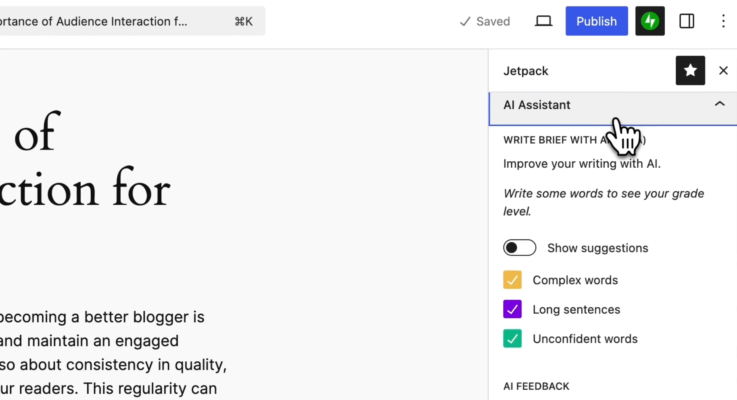The width and height of the screenshot is (737, 400).
Task: Click the ⌘K shortcut label
Action: tap(243, 21)
